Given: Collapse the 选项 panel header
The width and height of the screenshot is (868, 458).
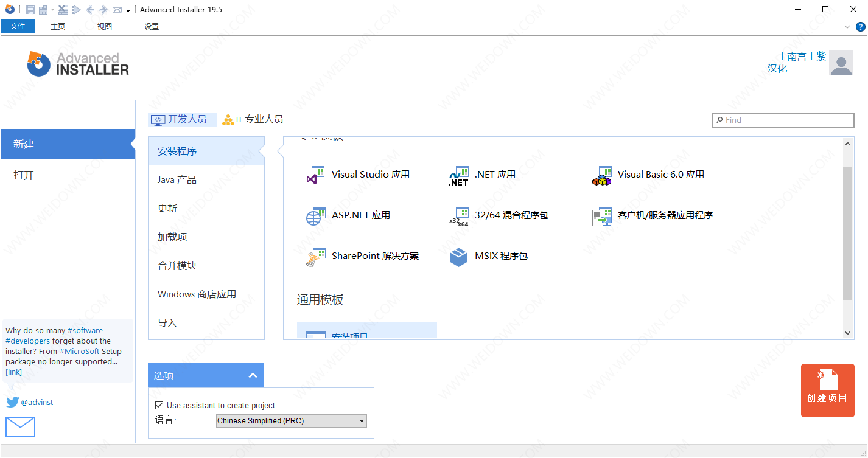Looking at the screenshot, I should pos(206,375).
